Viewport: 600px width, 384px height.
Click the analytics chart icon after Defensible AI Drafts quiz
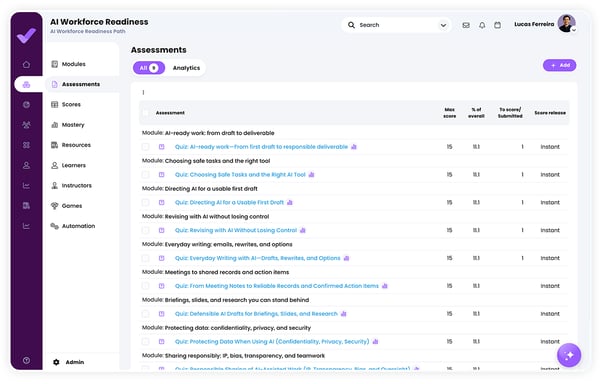[x=344, y=314]
